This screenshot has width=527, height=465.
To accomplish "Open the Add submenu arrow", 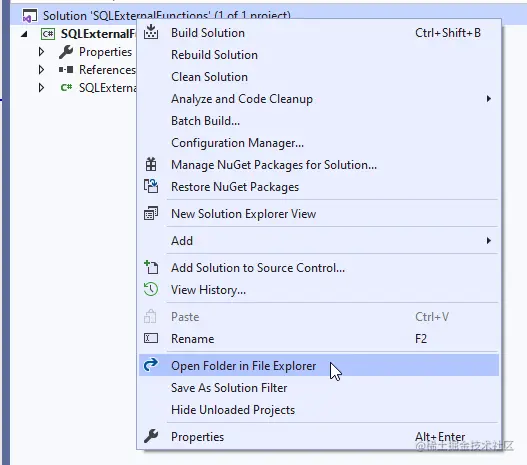I will click(489, 241).
